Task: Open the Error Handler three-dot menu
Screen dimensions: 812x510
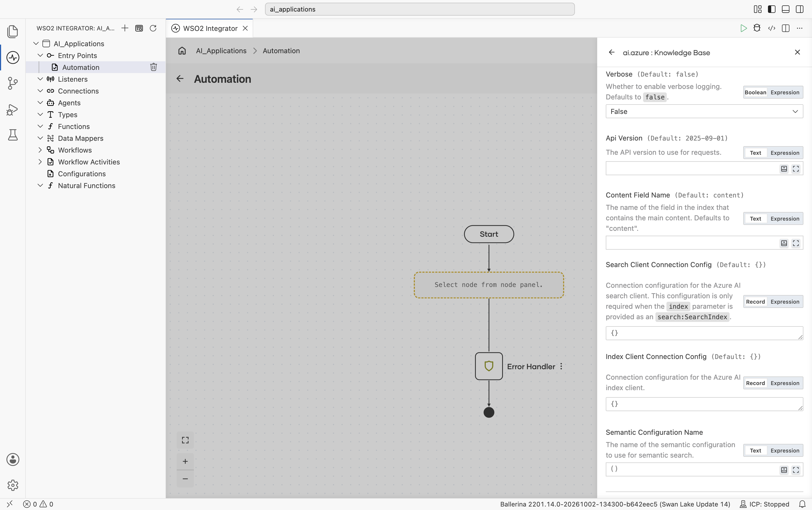Action: coord(561,366)
